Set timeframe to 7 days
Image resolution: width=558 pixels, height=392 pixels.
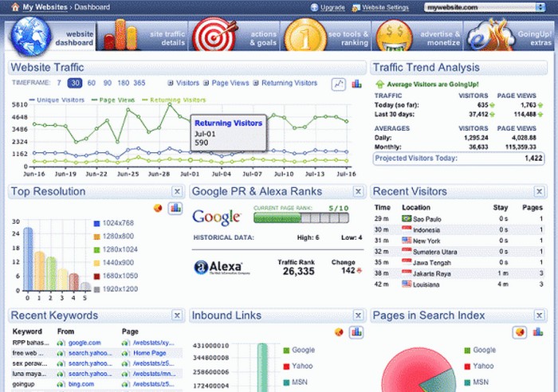click(59, 83)
